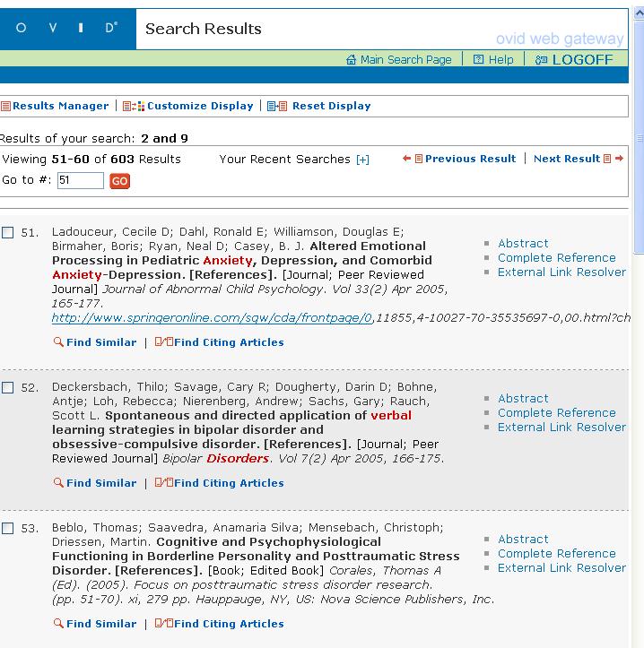
Task: Expand Your Recent Searches [+]
Action: [362, 160]
